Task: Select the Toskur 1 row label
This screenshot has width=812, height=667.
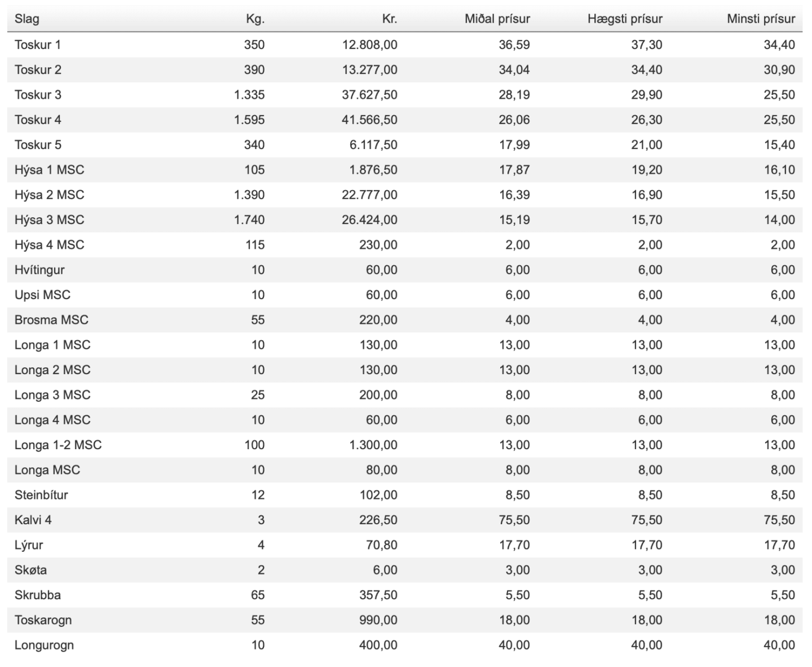Action: [38, 45]
